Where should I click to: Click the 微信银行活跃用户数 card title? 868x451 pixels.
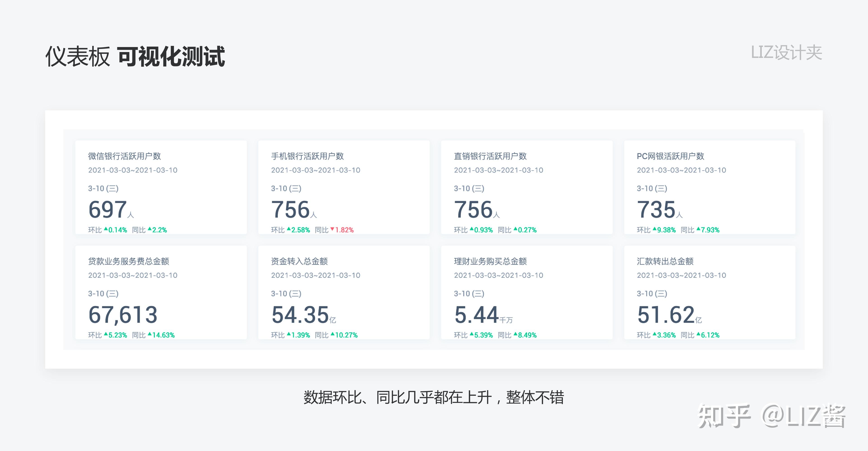coord(124,156)
